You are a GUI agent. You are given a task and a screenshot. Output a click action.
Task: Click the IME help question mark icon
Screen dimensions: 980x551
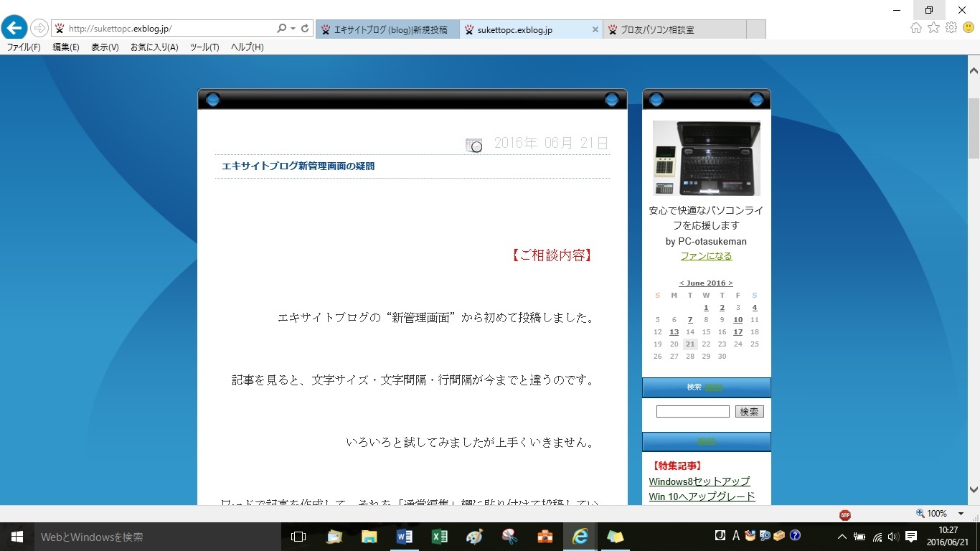click(795, 535)
